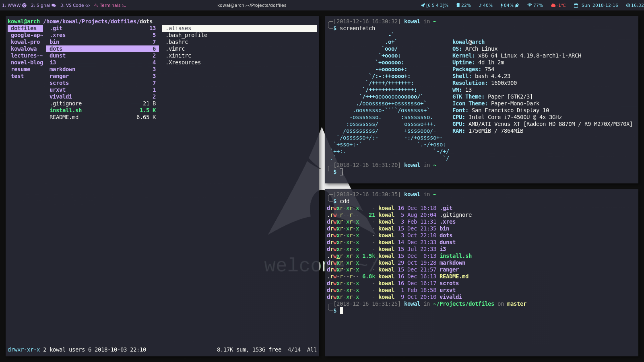The image size is (644, 362).
Task: Select vivaldi row in ranger middle column
Action: click(x=103, y=97)
